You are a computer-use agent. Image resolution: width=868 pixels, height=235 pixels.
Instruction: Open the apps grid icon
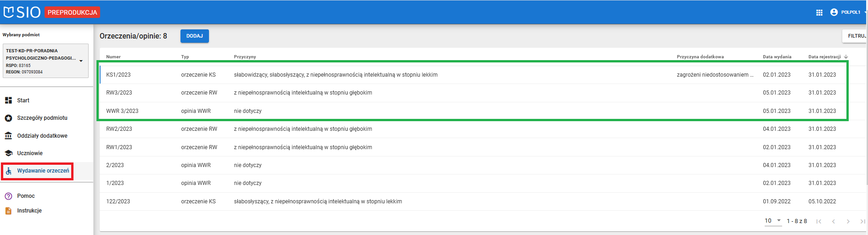[x=819, y=12]
